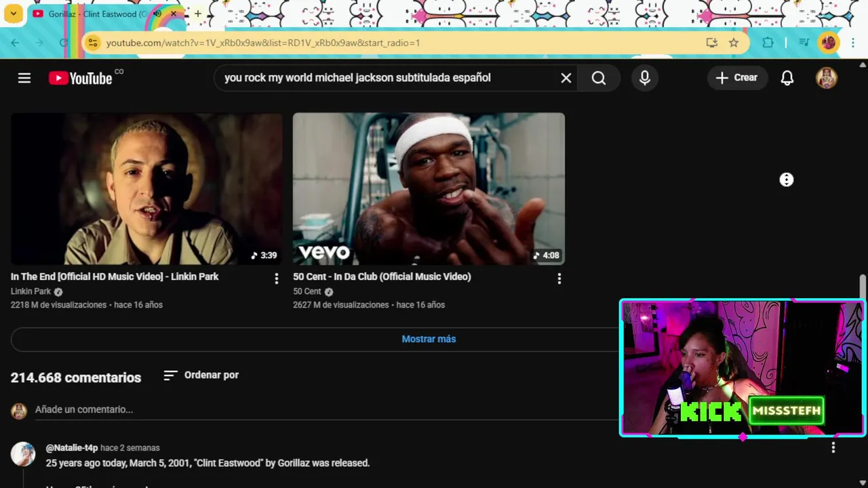The image size is (868, 488).
Task: Open the 50 Cent In Da Club thumbnail
Action: pos(429,188)
